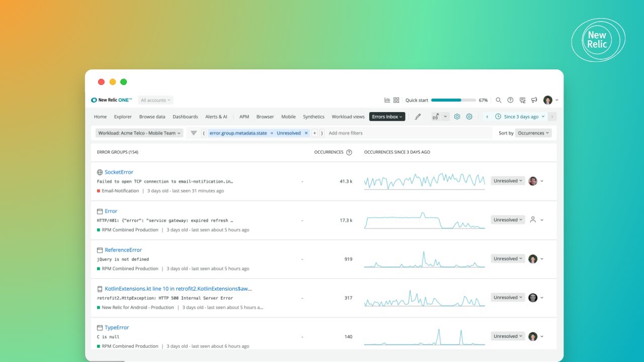
Task: Click the megaphone announcements icon
Action: 534,100
